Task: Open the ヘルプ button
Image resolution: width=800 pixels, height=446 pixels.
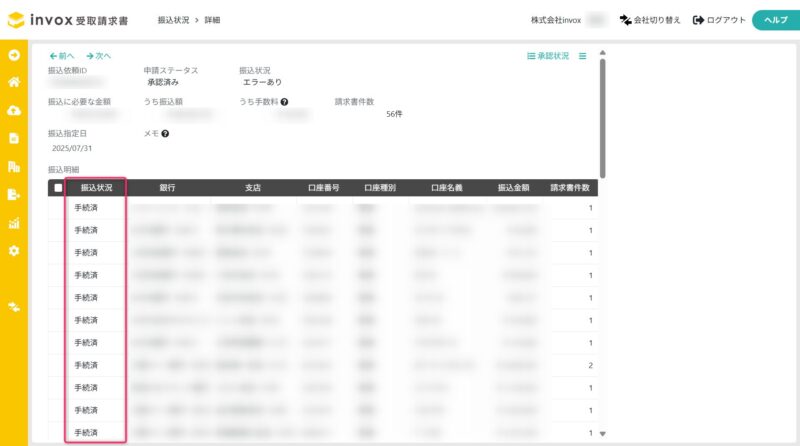Action: 776,20
